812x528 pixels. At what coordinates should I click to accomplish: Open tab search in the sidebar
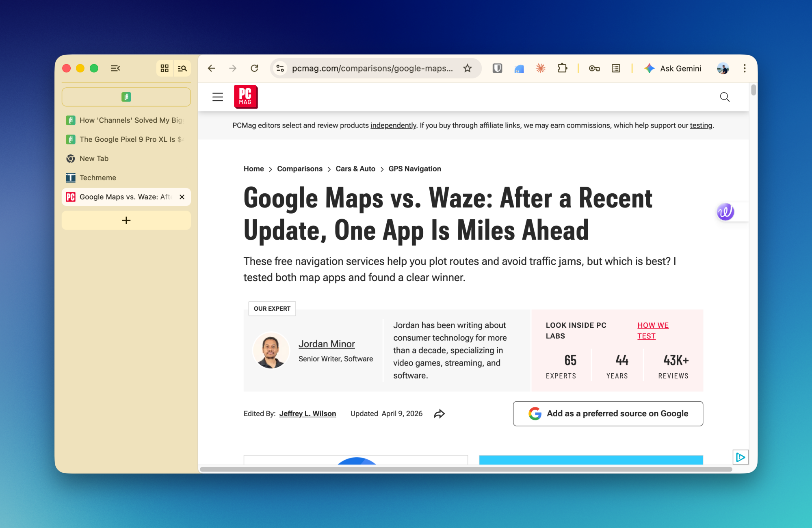coord(182,68)
